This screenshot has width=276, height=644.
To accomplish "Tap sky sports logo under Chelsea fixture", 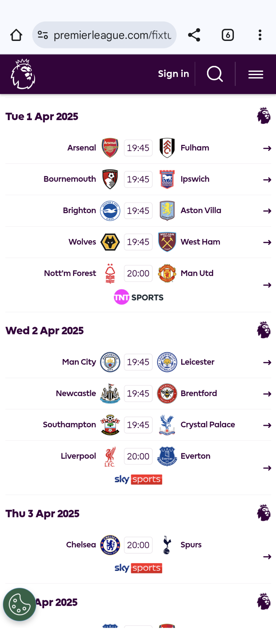I will point(138,568).
